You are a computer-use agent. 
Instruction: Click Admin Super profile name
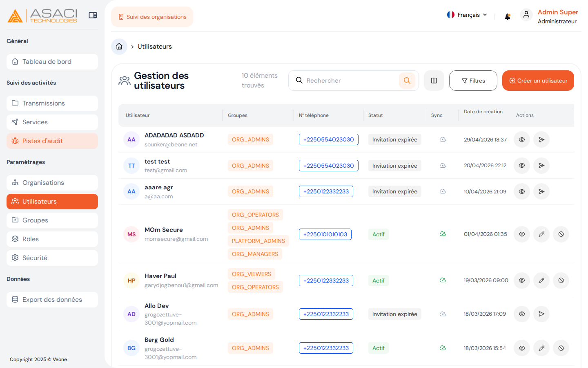[558, 12]
